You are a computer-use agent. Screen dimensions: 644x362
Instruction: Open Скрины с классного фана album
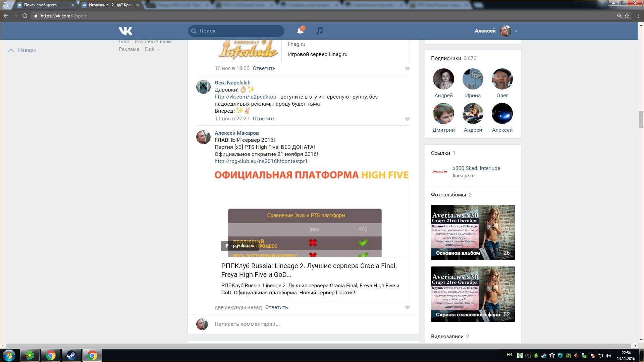[473, 294]
